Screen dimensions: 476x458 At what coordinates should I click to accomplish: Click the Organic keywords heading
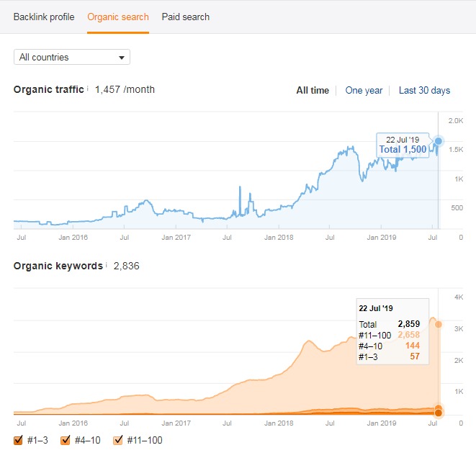coord(58,266)
